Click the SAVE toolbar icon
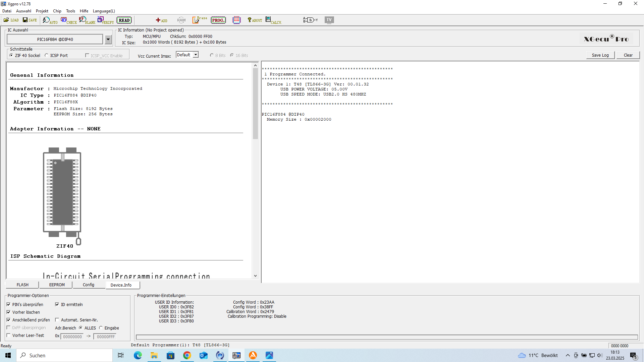The height and width of the screenshot is (362, 644). click(30, 20)
